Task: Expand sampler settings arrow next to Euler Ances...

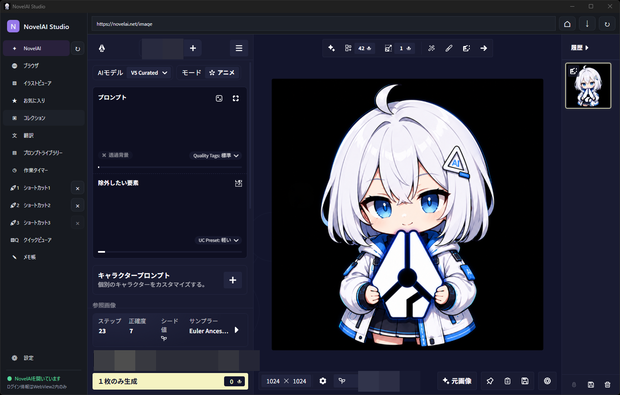Action: [236, 330]
